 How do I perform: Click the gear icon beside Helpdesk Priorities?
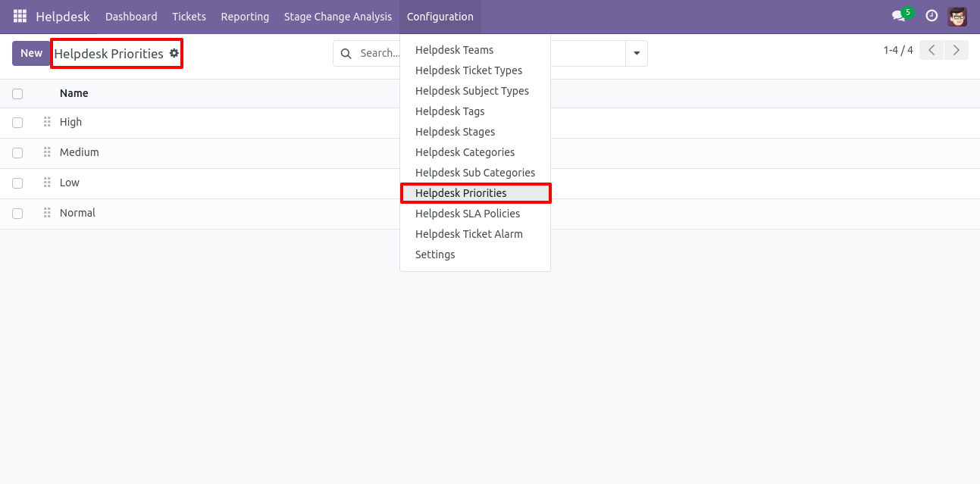pyautogui.click(x=174, y=53)
